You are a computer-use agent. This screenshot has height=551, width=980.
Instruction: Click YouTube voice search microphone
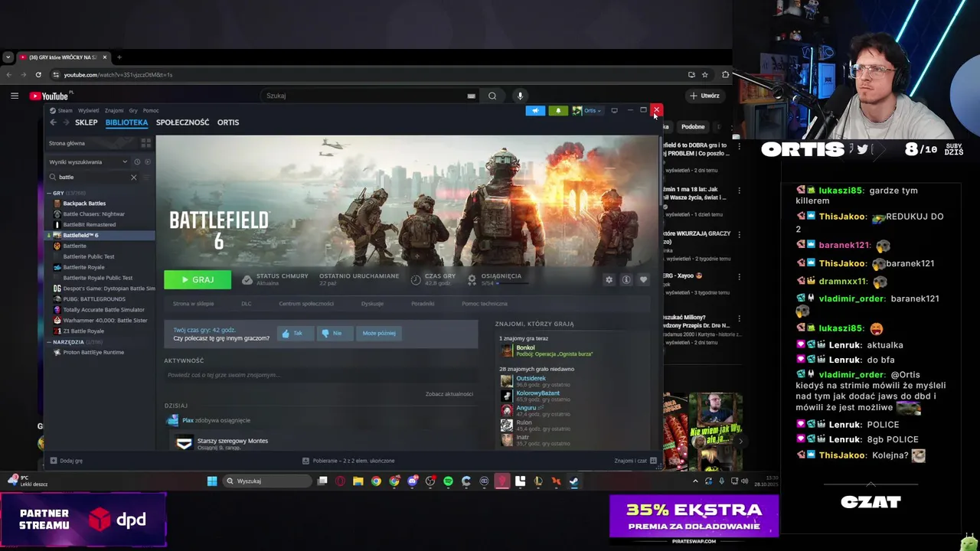pos(520,96)
